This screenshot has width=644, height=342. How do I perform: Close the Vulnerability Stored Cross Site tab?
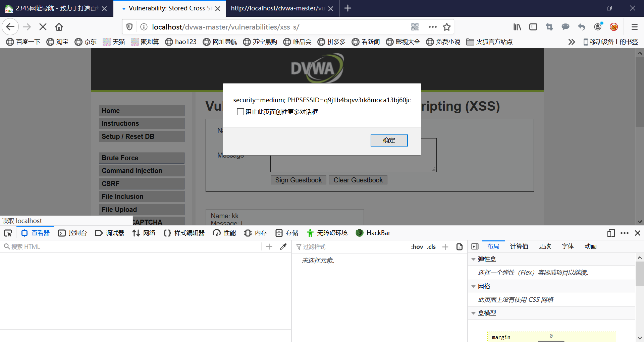pos(218,9)
